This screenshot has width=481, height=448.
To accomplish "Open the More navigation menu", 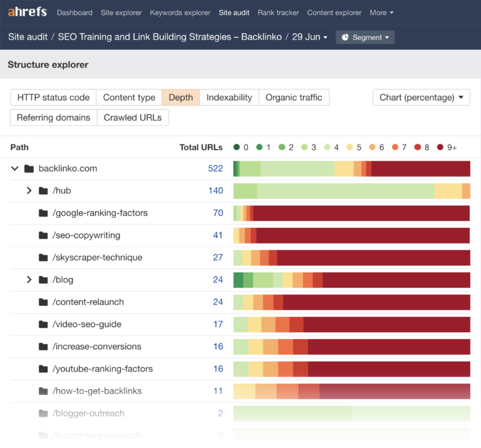I will (x=381, y=13).
